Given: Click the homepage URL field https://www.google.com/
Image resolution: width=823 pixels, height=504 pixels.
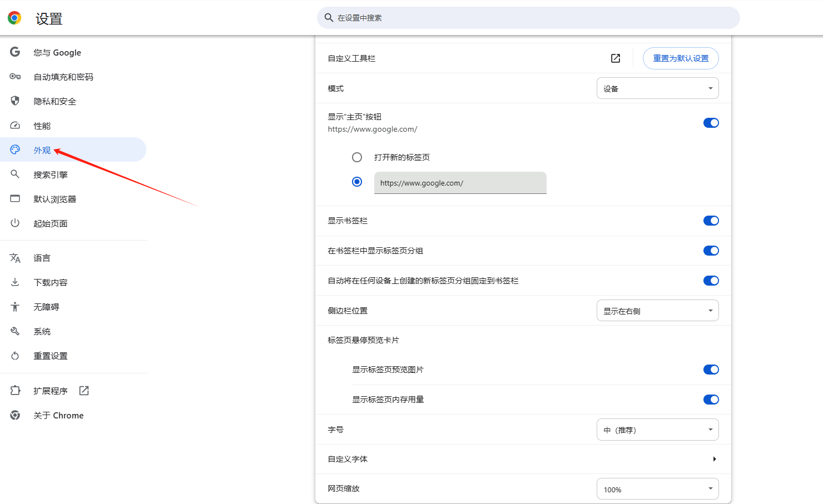Looking at the screenshot, I should click(x=460, y=183).
